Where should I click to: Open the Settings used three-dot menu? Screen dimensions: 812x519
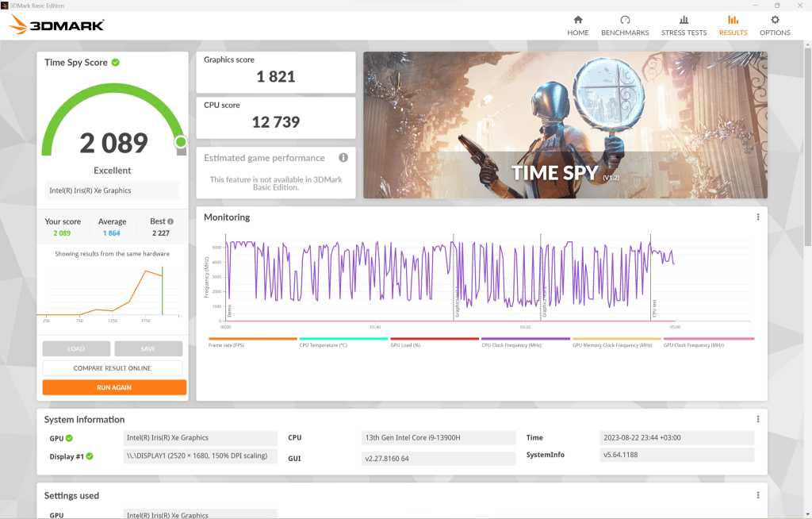[x=758, y=495]
